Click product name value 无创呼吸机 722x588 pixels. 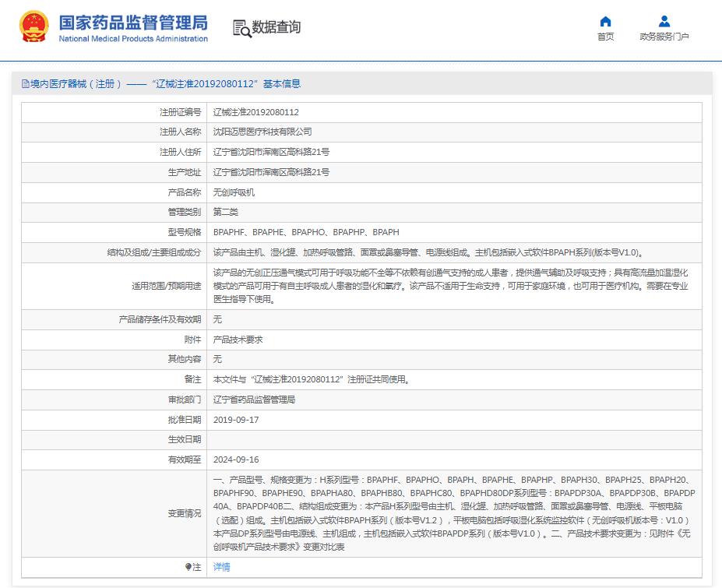click(x=234, y=192)
